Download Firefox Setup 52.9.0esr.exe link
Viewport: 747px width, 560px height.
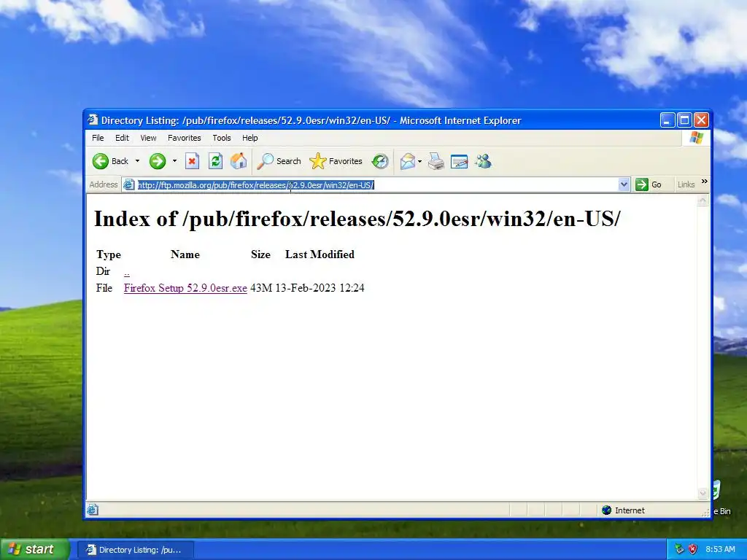tap(185, 288)
